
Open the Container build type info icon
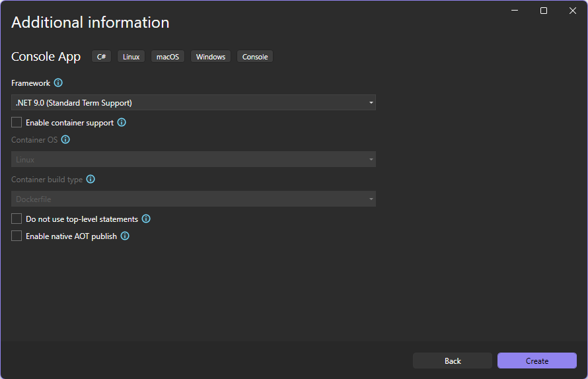tap(91, 179)
